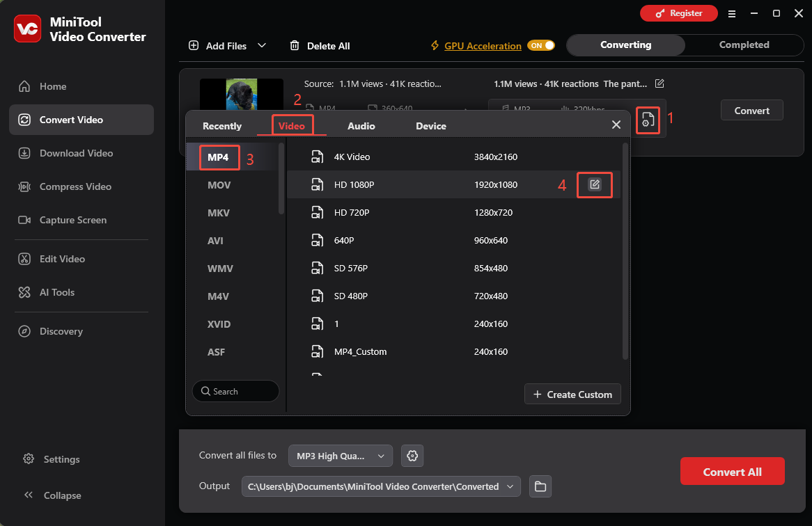Select the 640P preset icon
Screen dimensions: 812x526
[317, 241]
